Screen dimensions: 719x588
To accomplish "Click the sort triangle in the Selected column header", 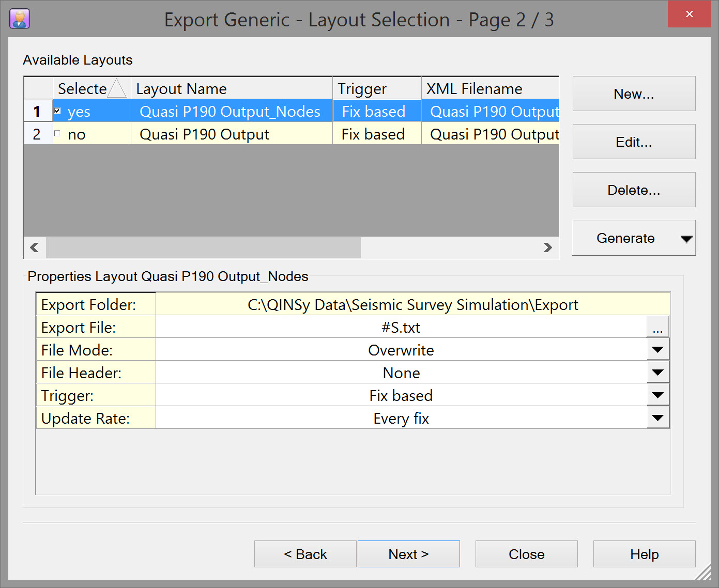I will [117, 88].
